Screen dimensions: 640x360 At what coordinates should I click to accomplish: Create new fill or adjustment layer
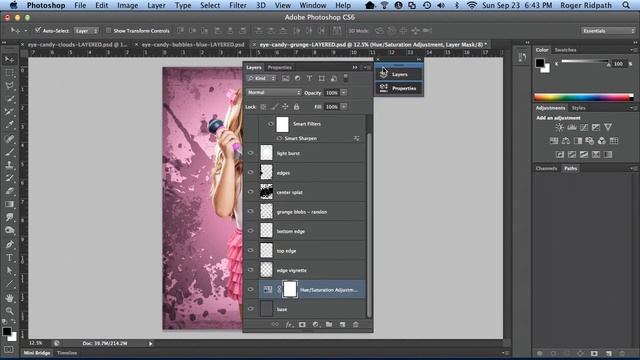tap(316, 324)
